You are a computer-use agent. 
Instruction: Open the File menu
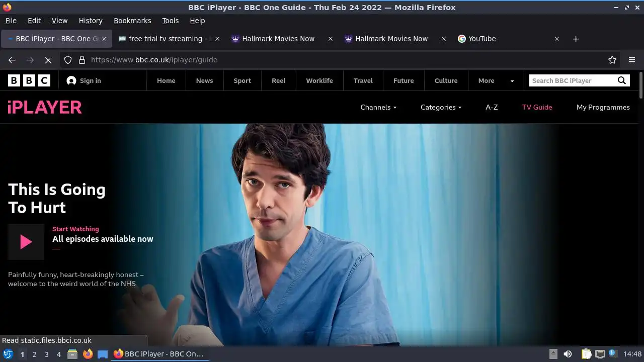coord(11,21)
